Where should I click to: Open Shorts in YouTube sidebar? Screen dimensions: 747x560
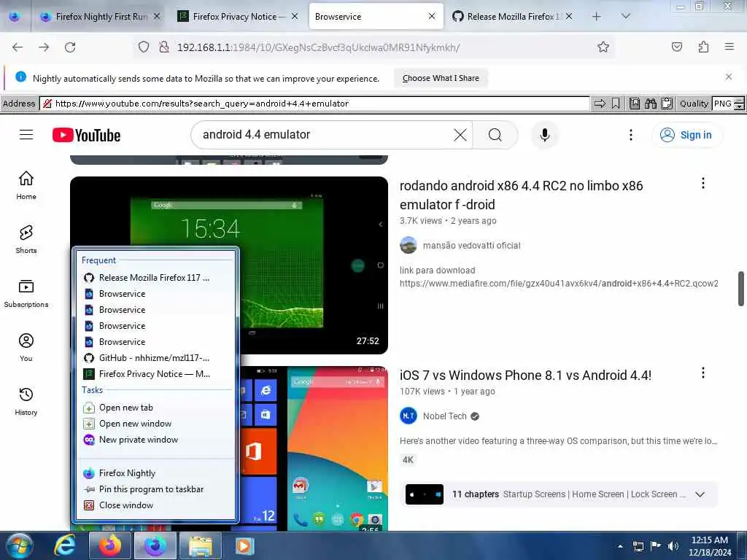26,239
